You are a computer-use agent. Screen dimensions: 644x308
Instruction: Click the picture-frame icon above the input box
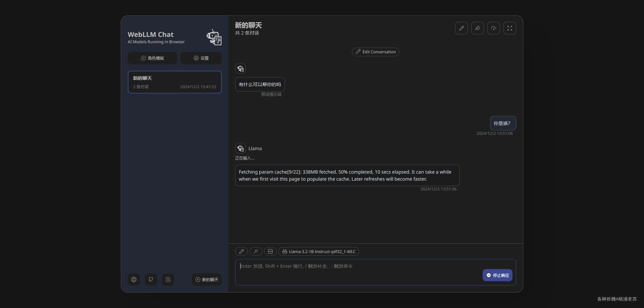tap(270, 251)
